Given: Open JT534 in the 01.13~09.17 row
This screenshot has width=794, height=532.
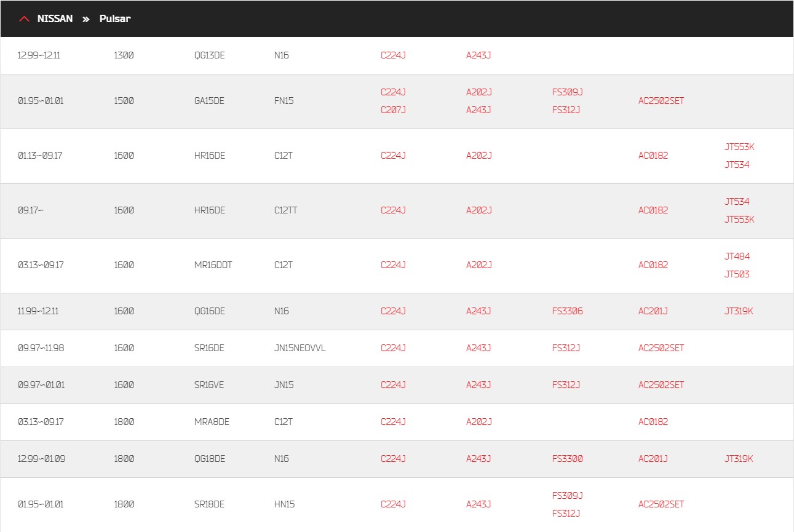Looking at the screenshot, I should [737, 165].
